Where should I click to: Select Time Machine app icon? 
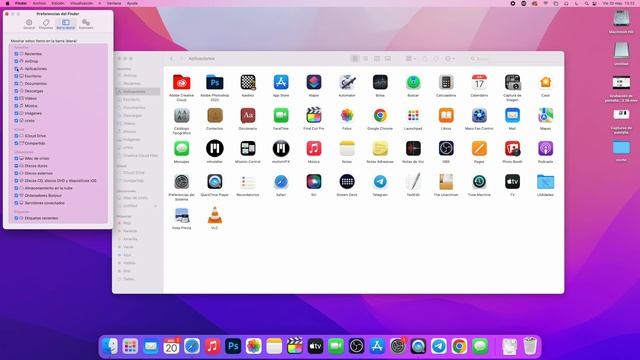[479, 182]
